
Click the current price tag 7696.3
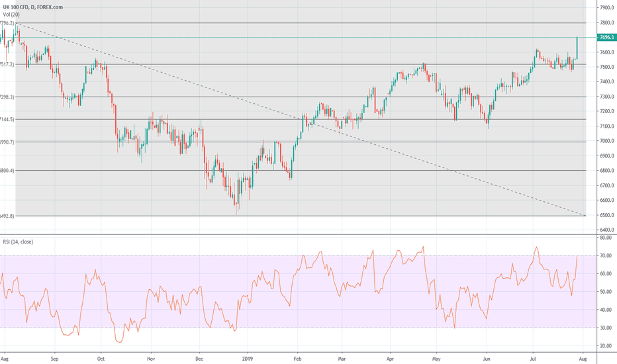pos(606,37)
